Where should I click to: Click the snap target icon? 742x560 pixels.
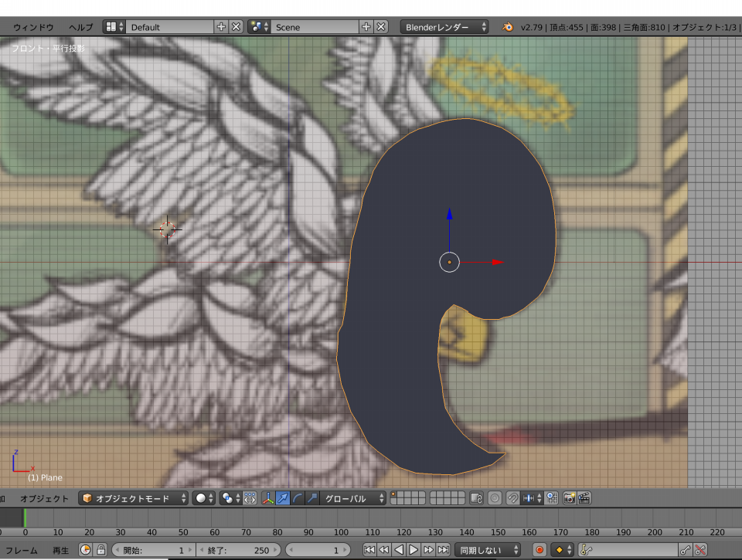(552, 498)
